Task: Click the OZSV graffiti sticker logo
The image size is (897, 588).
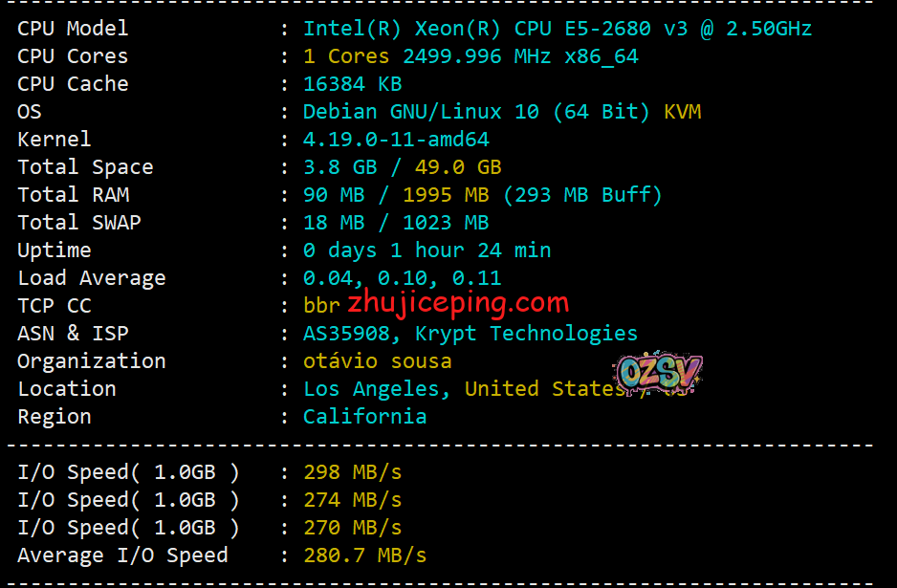Action: [658, 373]
